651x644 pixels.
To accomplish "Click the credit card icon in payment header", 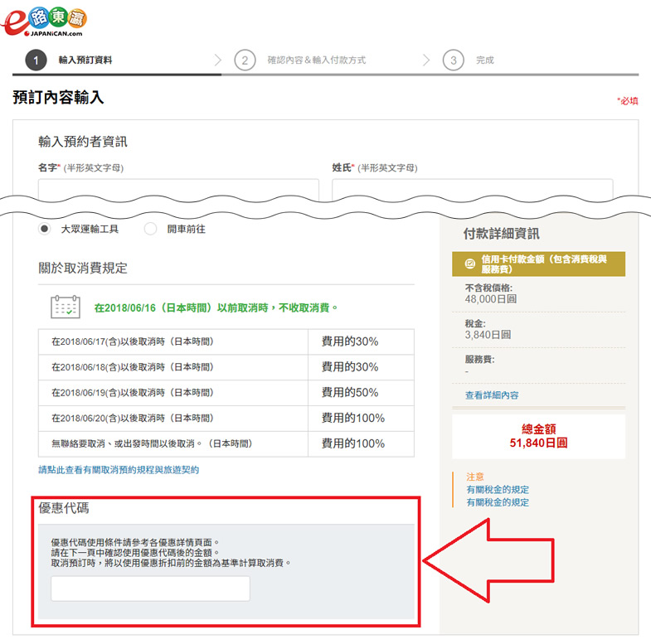I will click(470, 264).
